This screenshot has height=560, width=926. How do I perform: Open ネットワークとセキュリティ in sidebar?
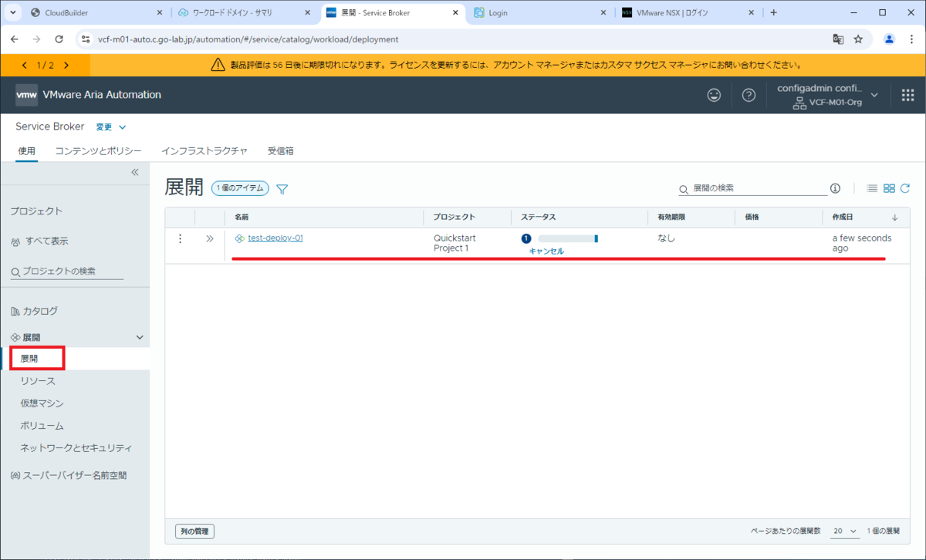click(76, 448)
